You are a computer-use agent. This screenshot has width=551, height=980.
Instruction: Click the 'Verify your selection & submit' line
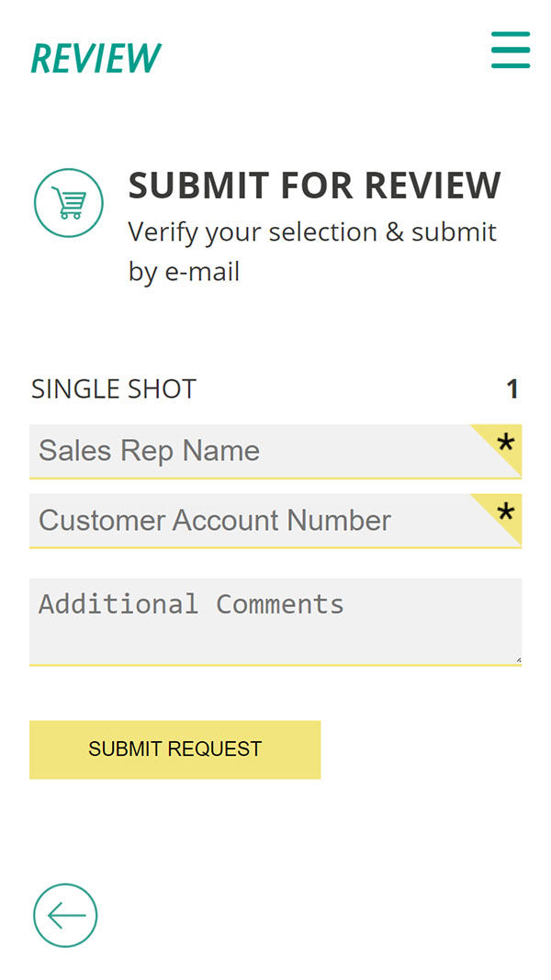coord(312,231)
